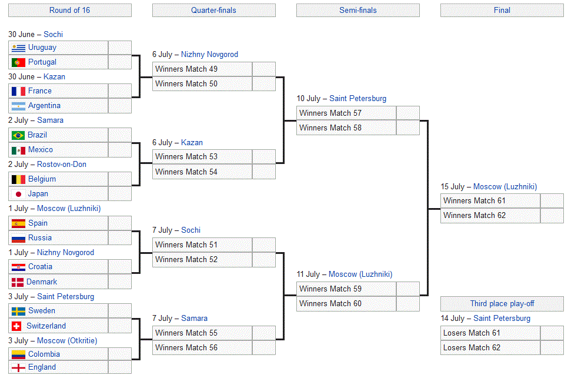Follow the Nizhny Novgorod quarter-final venue link
Screen dimensions: 588x375
point(209,55)
